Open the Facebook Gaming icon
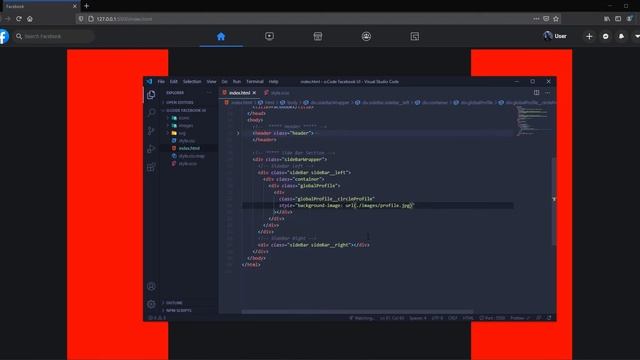 [x=415, y=36]
